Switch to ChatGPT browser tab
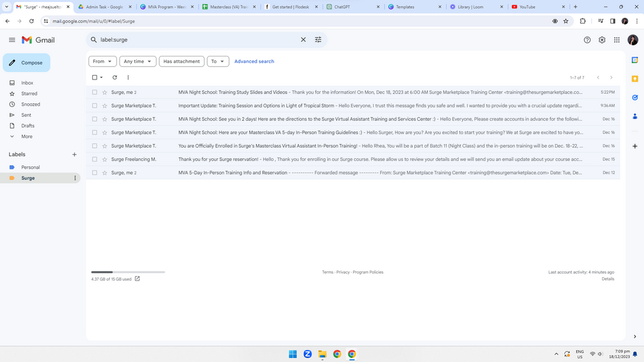The height and width of the screenshot is (362, 644). [x=353, y=7]
